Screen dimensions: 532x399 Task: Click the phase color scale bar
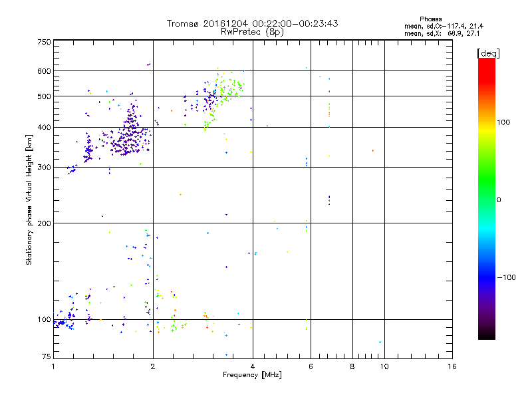(x=487, y=199)
